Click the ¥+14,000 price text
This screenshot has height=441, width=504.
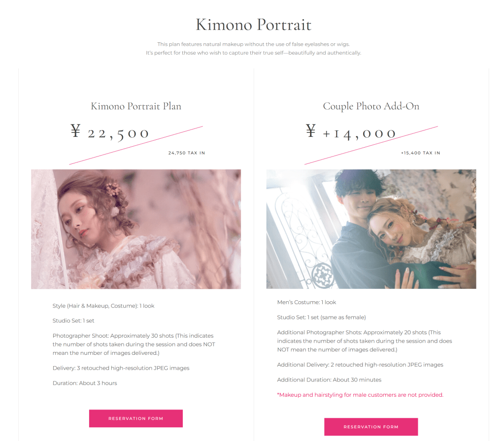point(350,132)
